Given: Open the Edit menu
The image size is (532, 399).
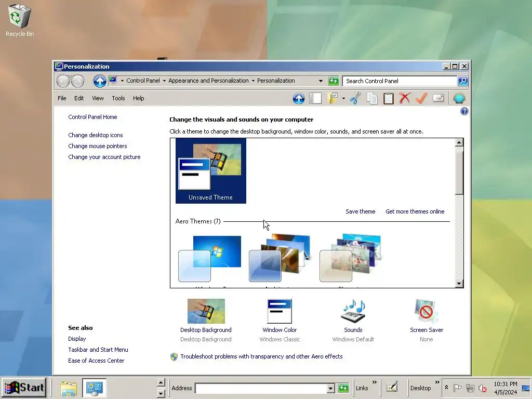Looking at the screenshot, I should click(x=79, y=98).
